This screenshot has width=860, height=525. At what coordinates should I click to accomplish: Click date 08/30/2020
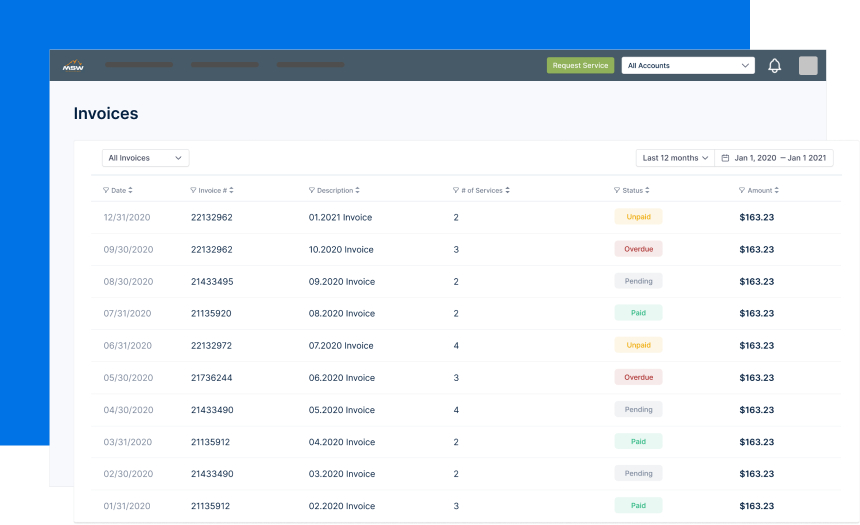pyautogui.click(x=128, y=281)
